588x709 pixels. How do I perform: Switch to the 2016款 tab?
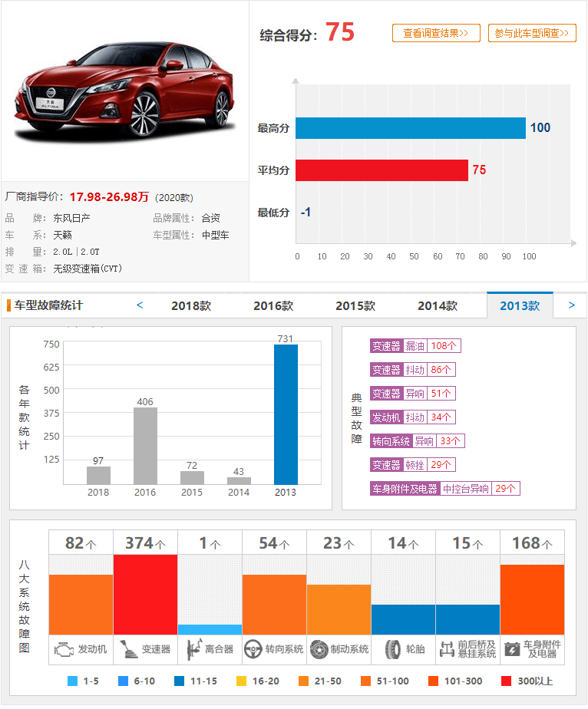tap(273, 305)
